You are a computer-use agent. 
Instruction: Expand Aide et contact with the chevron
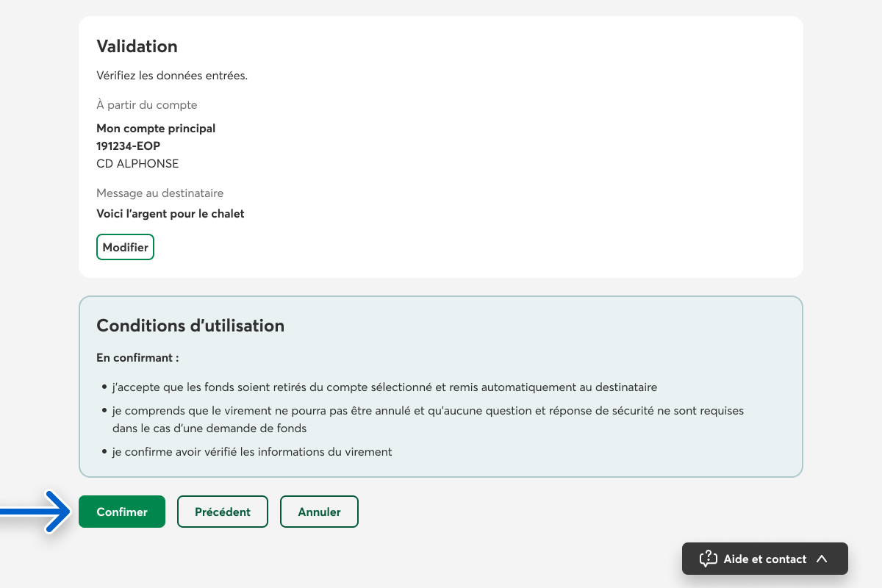(x=822, y=559)
